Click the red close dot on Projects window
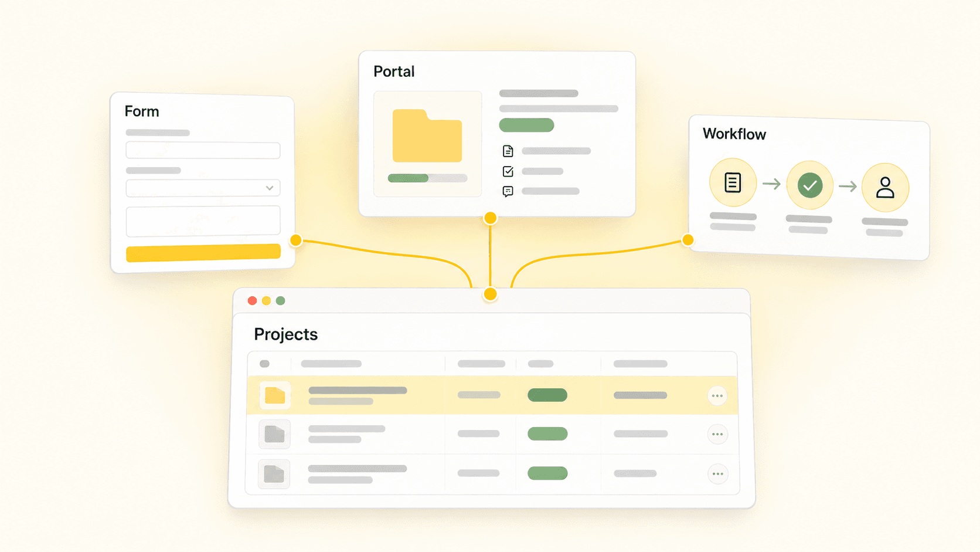Image resolution: width=980 pixels, height=552 pixels. click(253, 301)
